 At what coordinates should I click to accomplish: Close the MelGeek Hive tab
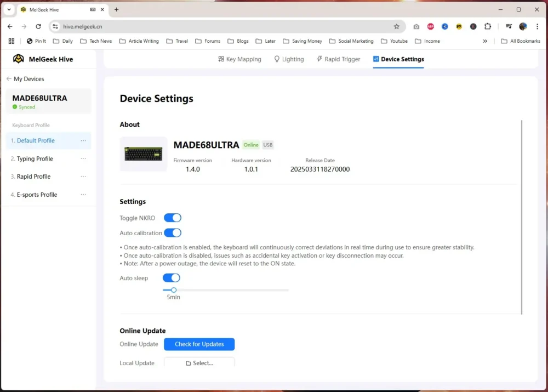[102, 9]
